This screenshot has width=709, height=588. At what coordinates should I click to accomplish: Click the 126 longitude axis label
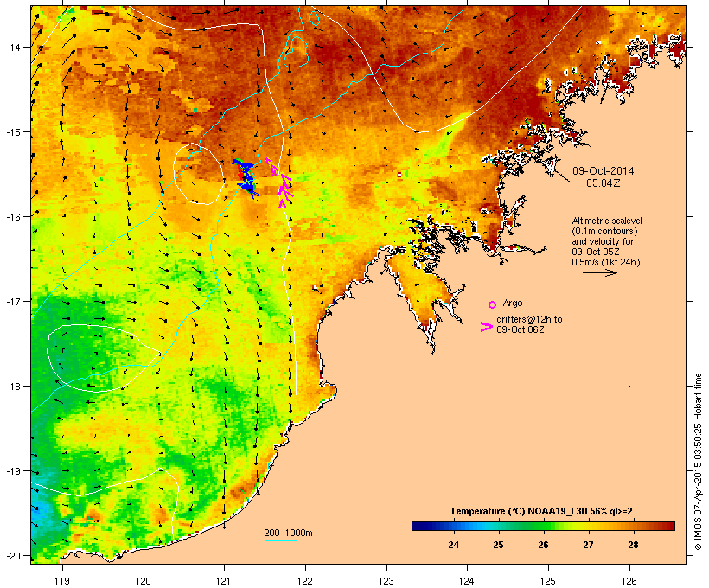coord(629,581)
